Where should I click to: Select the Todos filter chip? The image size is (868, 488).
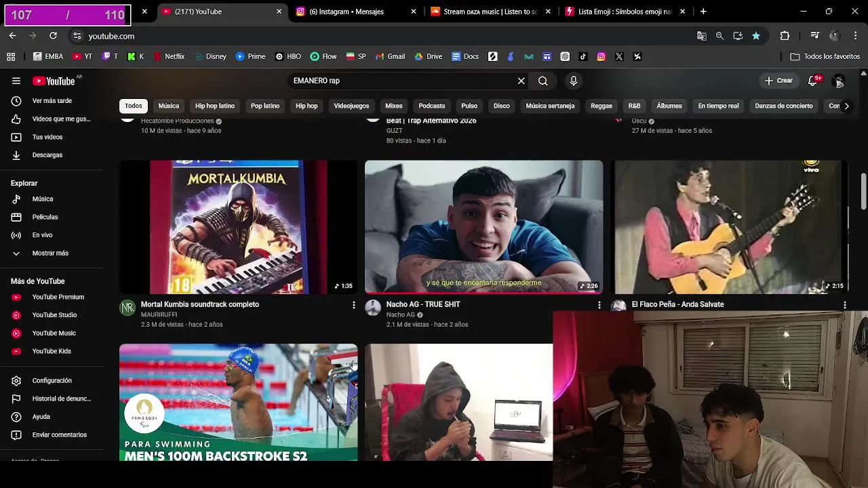click(134, 106)
